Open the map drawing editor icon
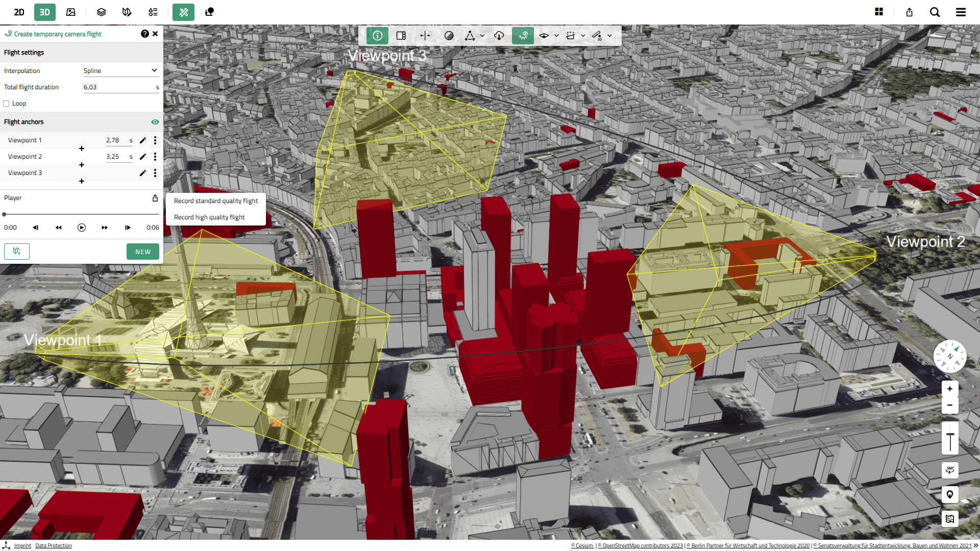980x551 pixels. click(127, 12)
